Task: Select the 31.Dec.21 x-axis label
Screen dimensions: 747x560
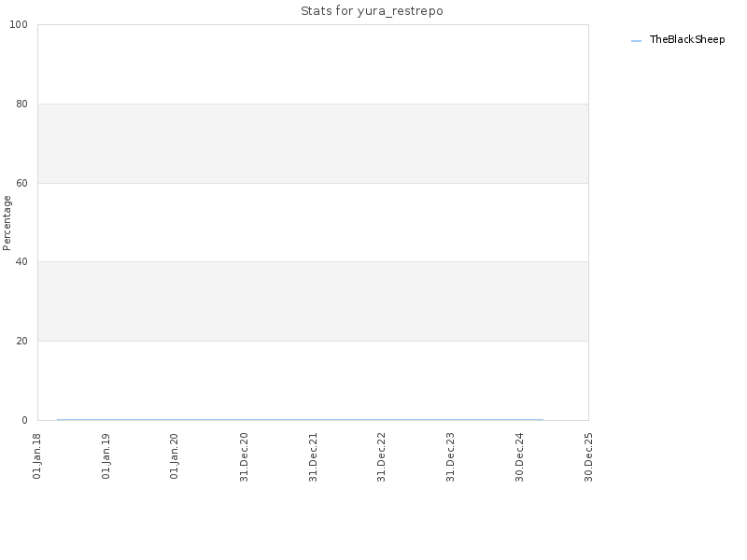Action: [313, 456]
